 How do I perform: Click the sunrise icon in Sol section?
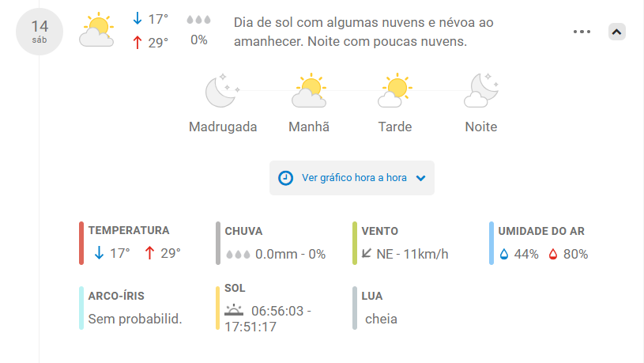(x=234, y=310)
